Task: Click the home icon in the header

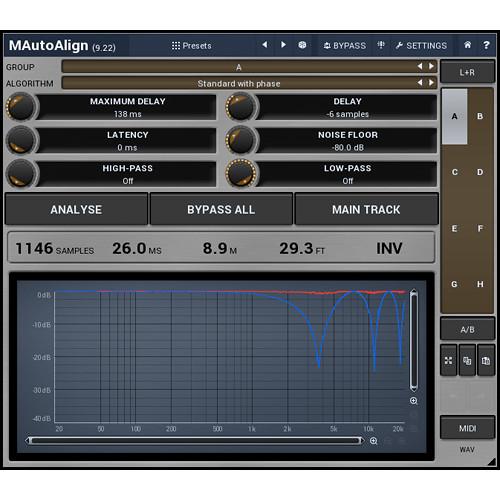Action: 467,45
